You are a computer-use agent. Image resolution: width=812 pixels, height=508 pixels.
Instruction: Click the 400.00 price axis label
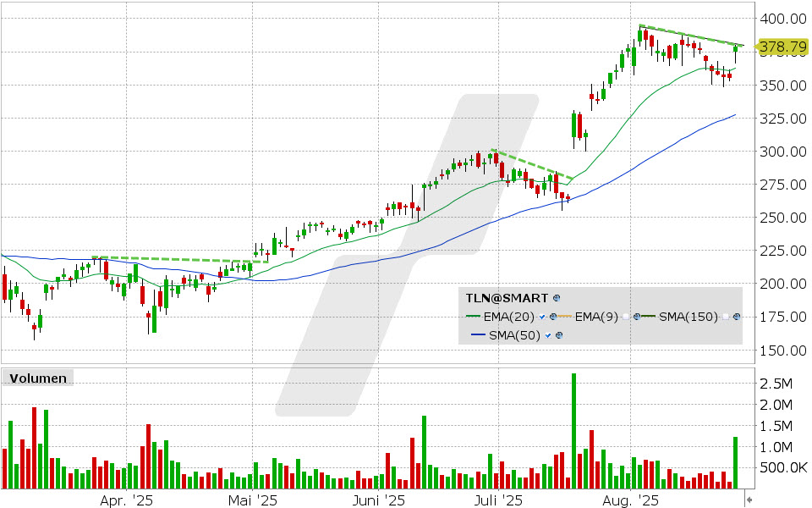[782, 19]
